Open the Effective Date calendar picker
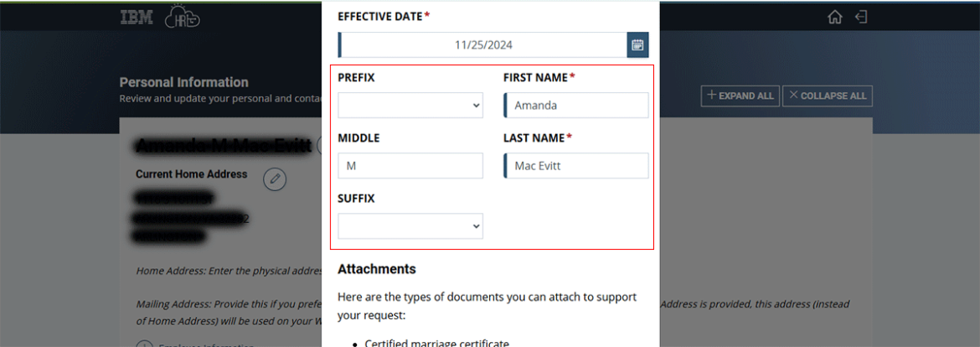This screenshot has height=347, width=980. coord(637,45)
